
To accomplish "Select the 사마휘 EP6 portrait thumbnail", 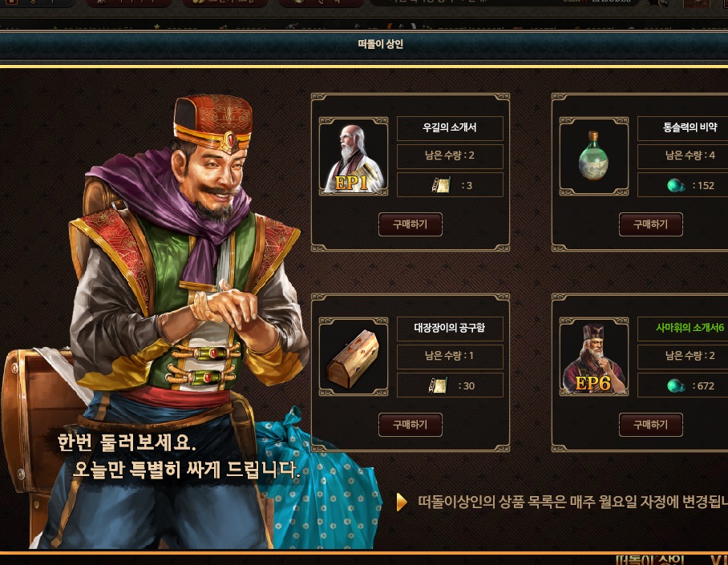I will [594, 357].
